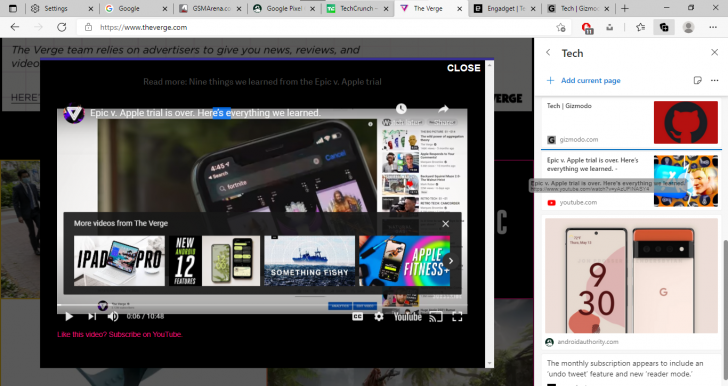Open the Favorites list icon
Image resolution: width=728 pixels, height=386 pixels.
click(641, 27)
